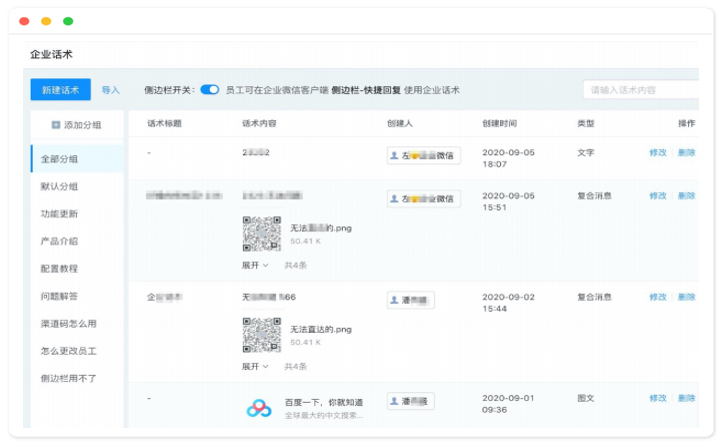
Task: Select the 产品介绍 group
Action: 60,241
